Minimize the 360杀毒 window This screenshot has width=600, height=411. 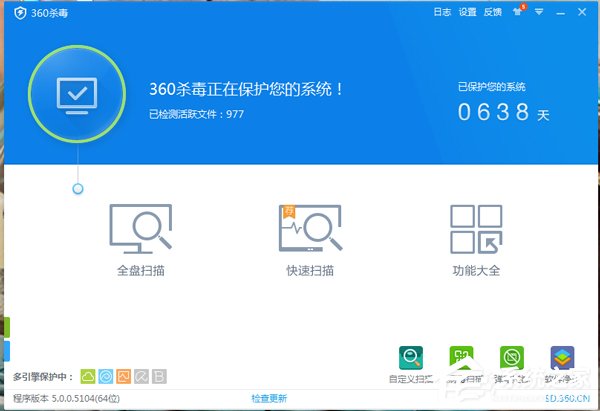(x=561, y=13)
